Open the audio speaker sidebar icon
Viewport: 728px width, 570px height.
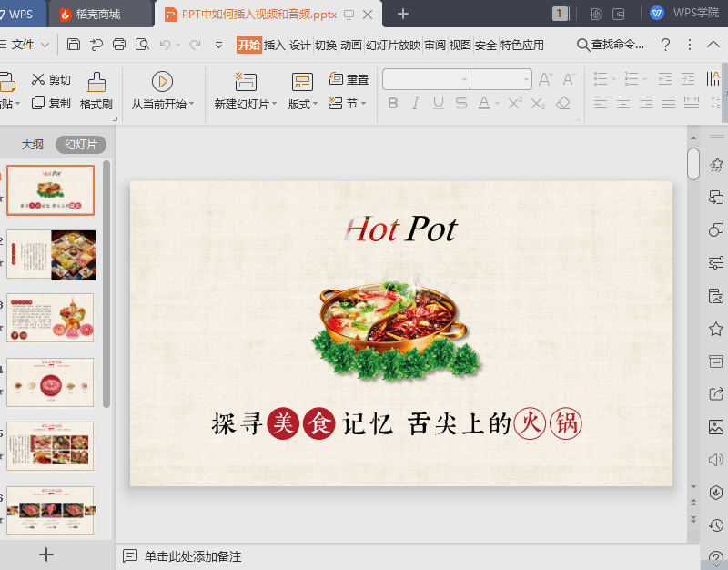[x=716, y=460]
